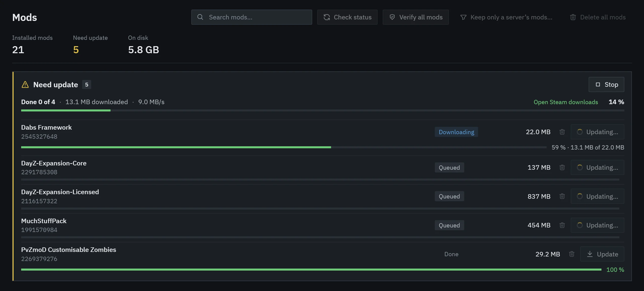Click 59 % · 13.1 MB of 22.0 MB text
The image size is (644, 291).
588,147
